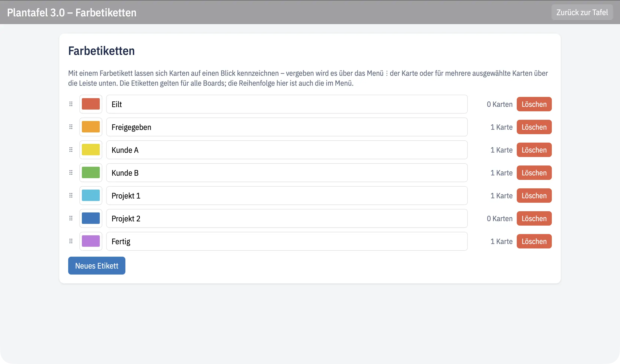
Task: Go back via Zurück zur Tafel
Action: (582, 12)
